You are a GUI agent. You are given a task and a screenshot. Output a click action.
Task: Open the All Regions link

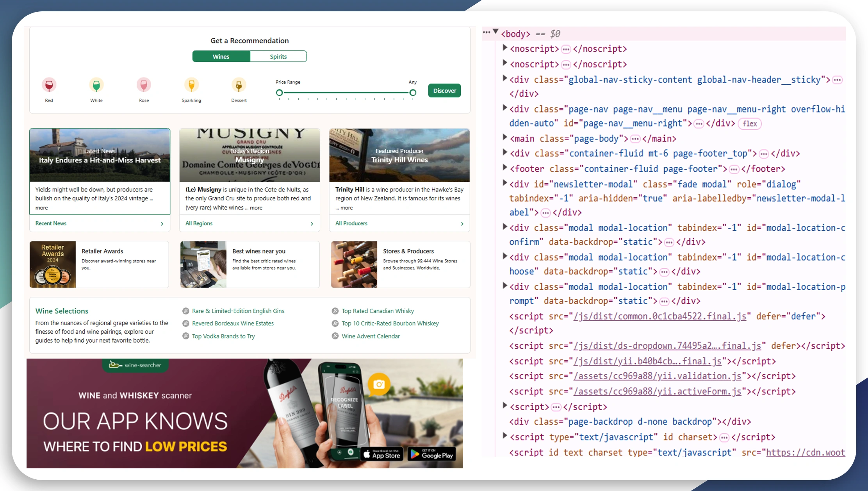point(199,223)
